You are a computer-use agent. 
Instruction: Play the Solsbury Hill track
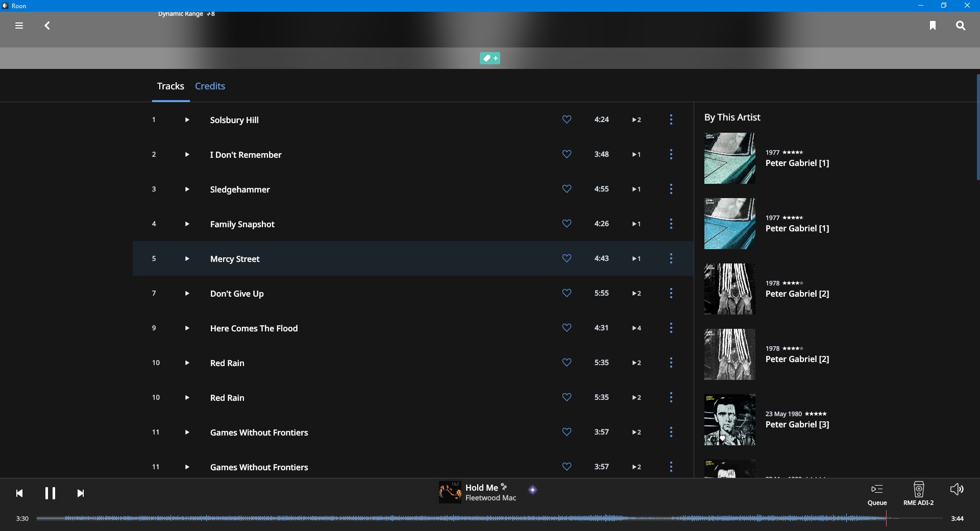pos(187,120)
